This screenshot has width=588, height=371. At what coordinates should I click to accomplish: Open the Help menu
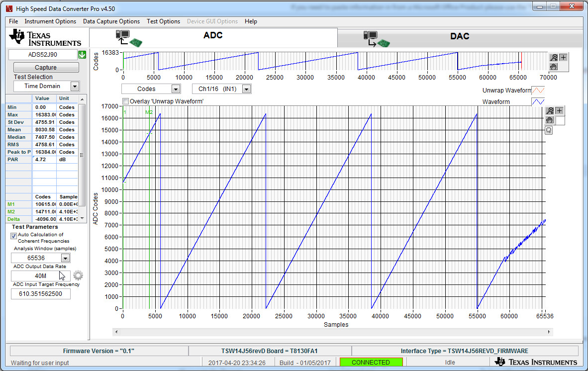click(251, 21)
